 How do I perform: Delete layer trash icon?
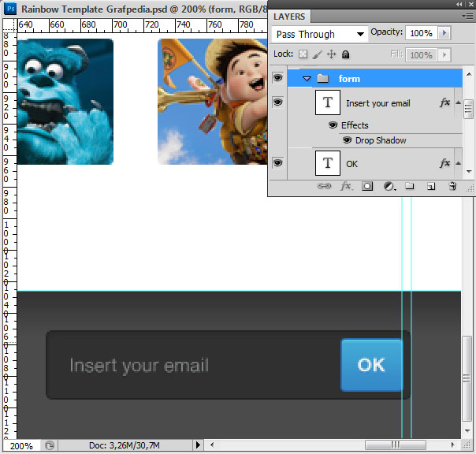tap(452, 186)
